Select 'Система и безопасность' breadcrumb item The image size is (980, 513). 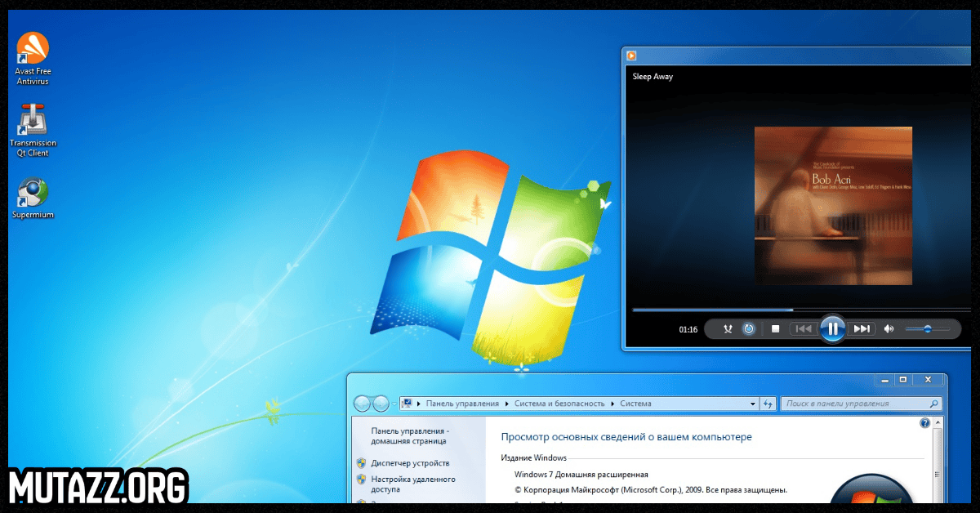pos(559,404)
